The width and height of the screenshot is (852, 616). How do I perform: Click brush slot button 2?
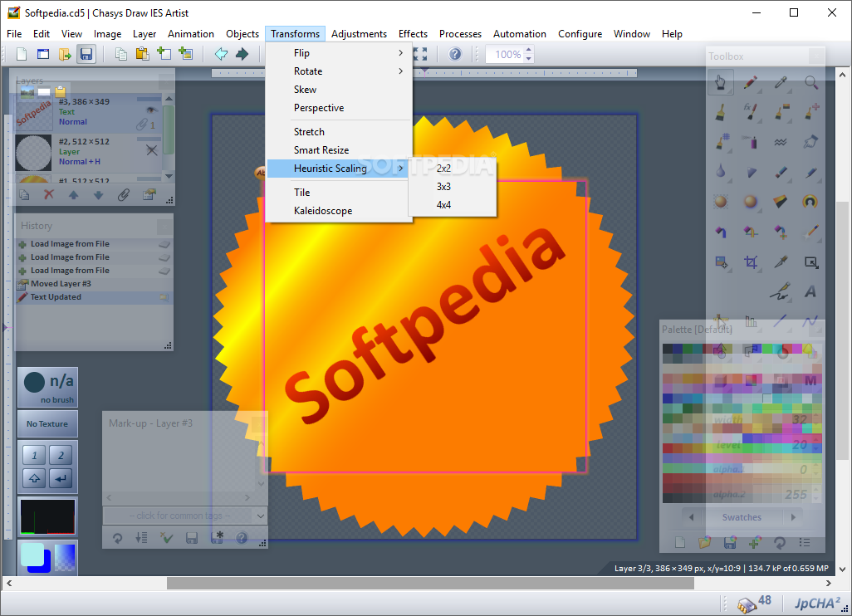(x=61, y=455)
